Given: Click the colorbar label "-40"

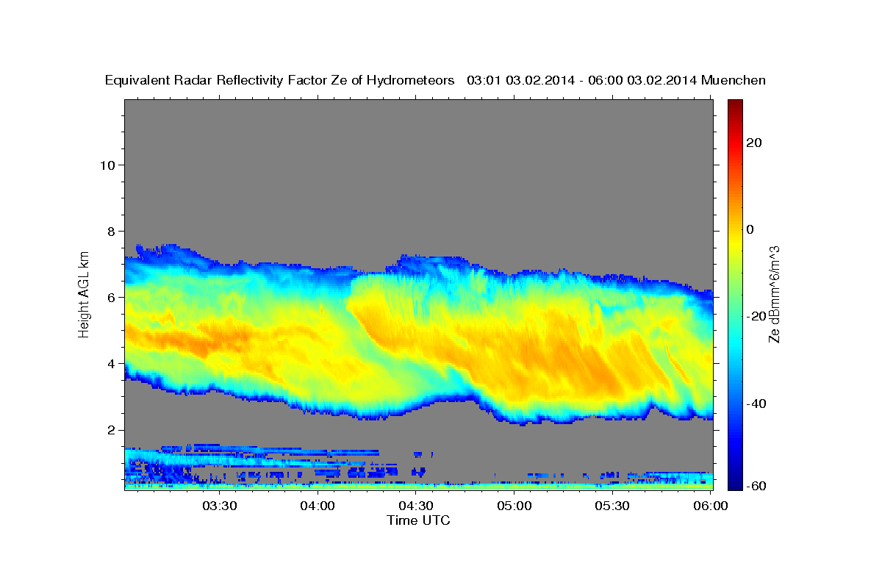Looking at the screenshot, I should [x=757, y=404].
